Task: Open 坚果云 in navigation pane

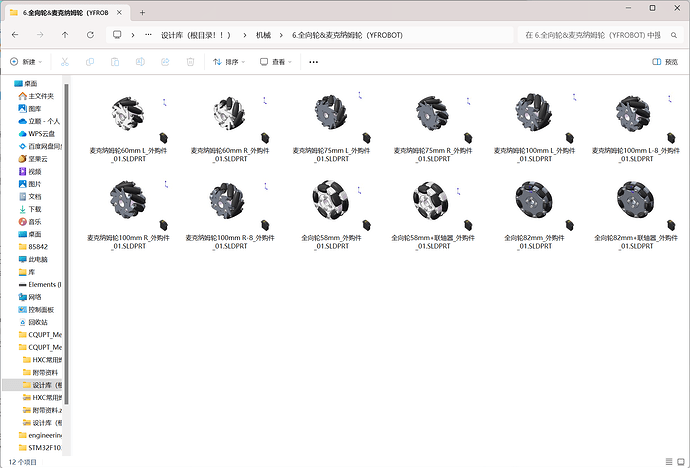Action: [33, 159]
